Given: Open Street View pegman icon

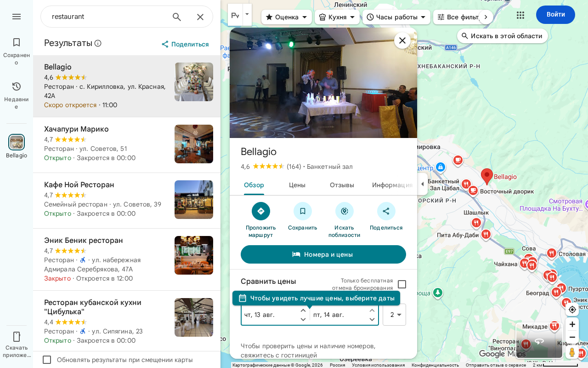Looking at the screenshot, I should coord(572,352).
